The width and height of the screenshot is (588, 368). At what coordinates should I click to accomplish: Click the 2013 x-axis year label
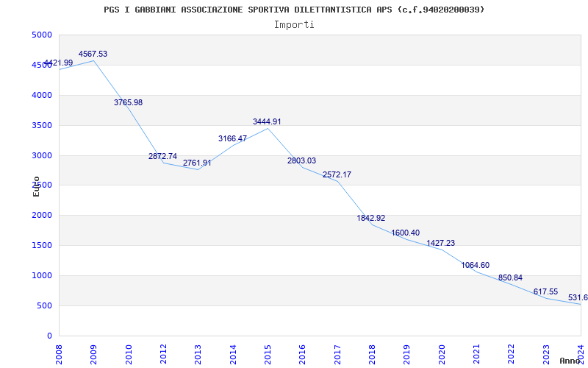[x=198, y=355]
